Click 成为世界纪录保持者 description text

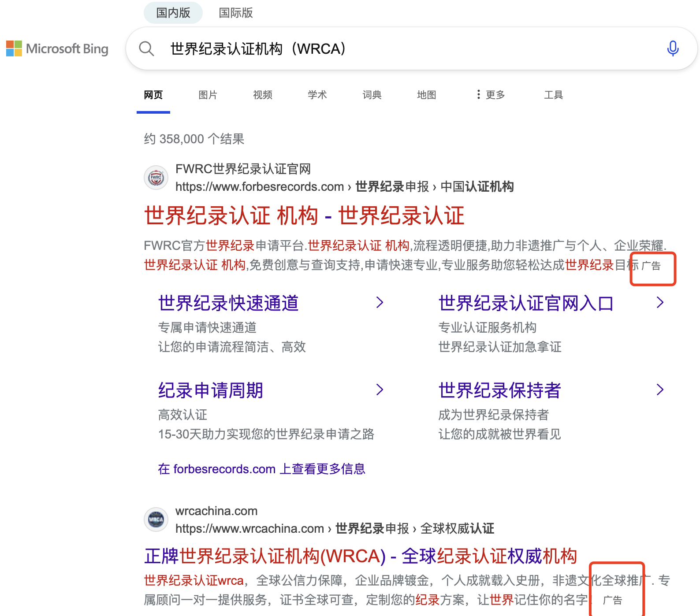coord(494,415)
